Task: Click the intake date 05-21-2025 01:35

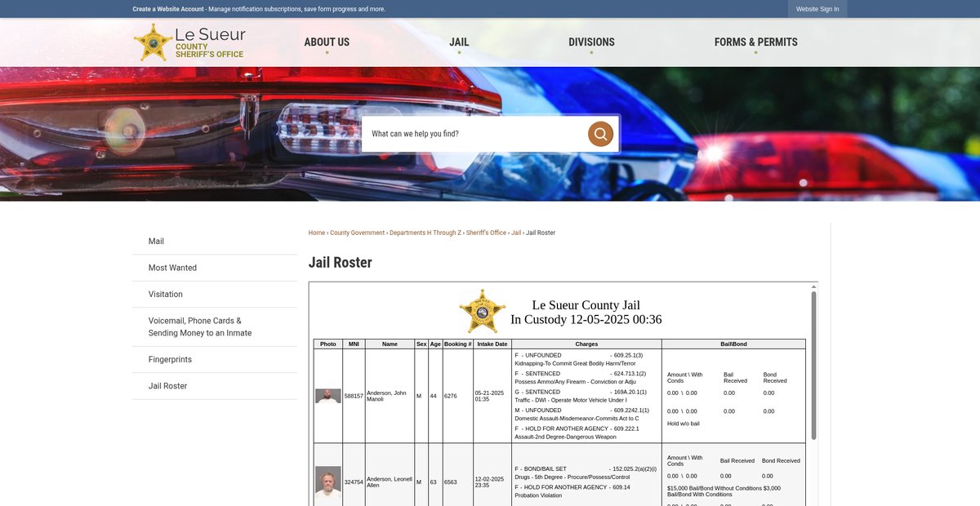Action: (x=489, y=396)
